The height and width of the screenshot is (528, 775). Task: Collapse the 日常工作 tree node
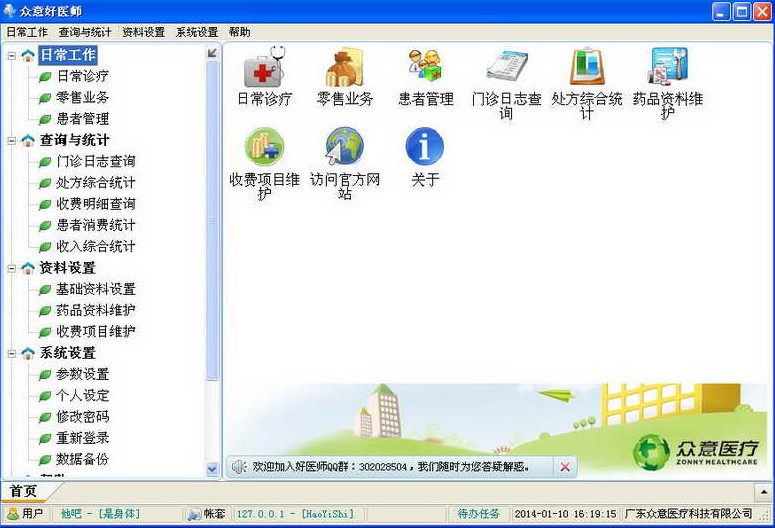(x=11, y=55)
